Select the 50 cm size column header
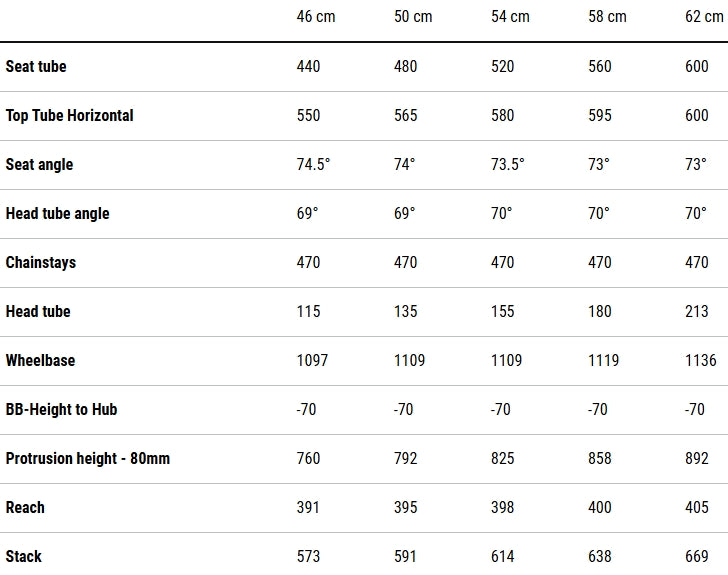This screenshot has height=575, width=728. 413,17
